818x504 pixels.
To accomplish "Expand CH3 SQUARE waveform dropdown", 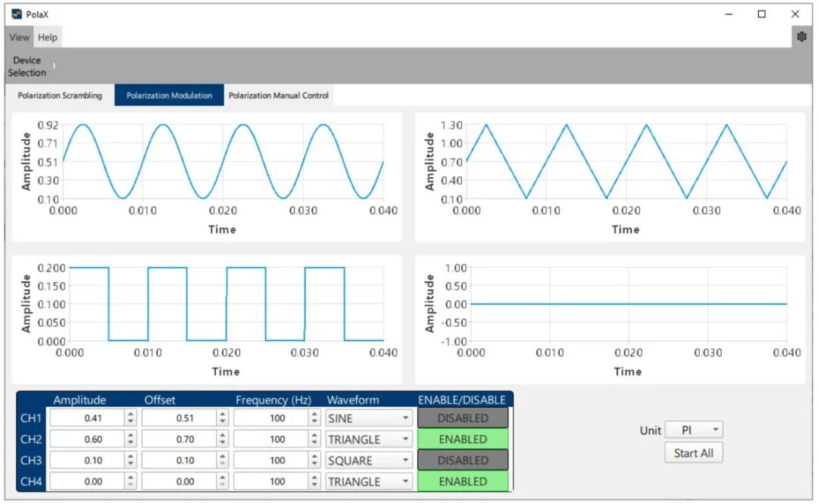I will coord(369,461).
